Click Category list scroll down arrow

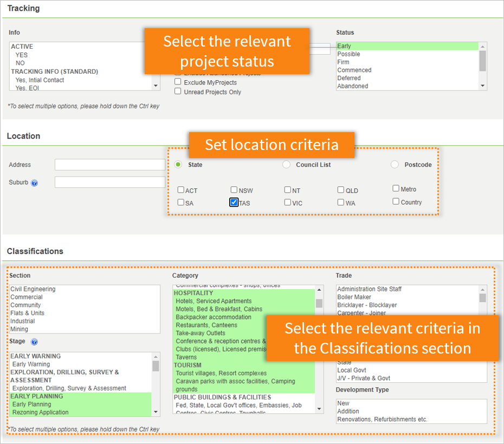(319, 409)
